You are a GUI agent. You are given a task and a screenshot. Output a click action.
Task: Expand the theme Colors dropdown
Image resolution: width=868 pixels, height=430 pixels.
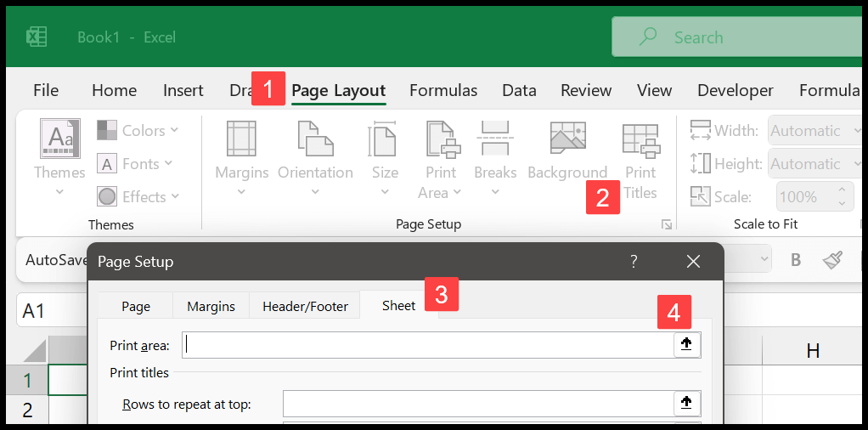click(138, 131)
